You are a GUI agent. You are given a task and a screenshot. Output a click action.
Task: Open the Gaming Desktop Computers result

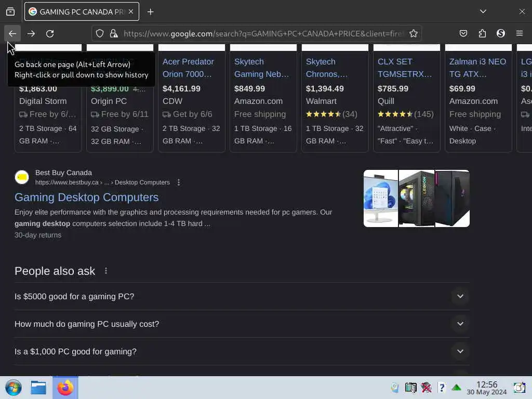pyautogui.click(x=87, y=197)
